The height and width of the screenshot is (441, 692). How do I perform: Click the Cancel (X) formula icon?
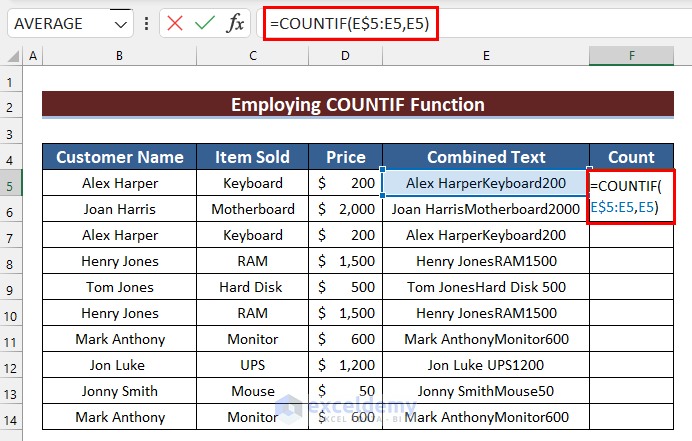pos(176,24)
